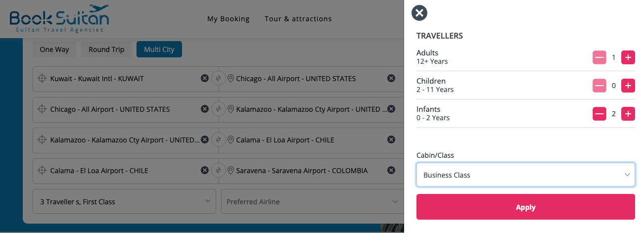Image resolution: width=644 pixels, height=233 pixels.
Task: Close the travellers panel with X icon
Action: 419,13
